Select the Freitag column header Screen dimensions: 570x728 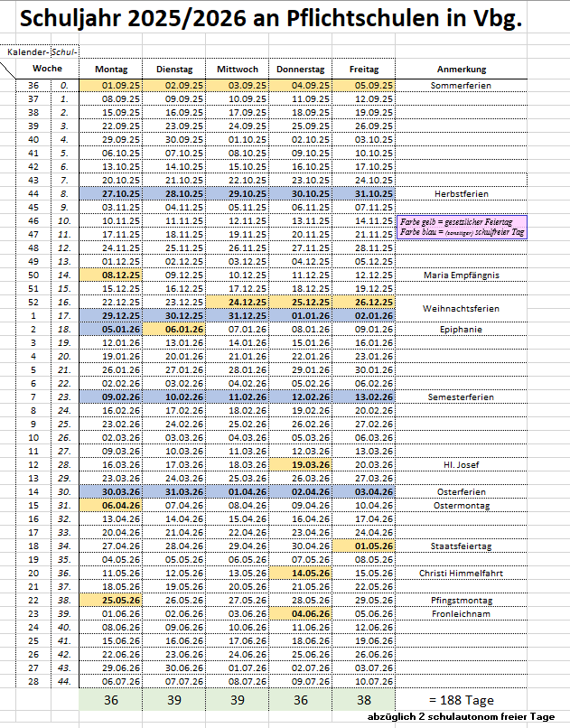[364, 69]
